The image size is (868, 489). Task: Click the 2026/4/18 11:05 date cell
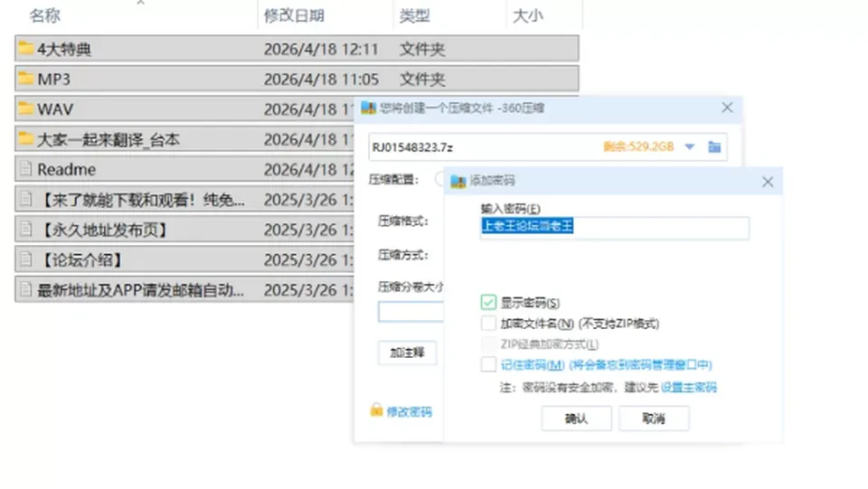coord(321,80)
